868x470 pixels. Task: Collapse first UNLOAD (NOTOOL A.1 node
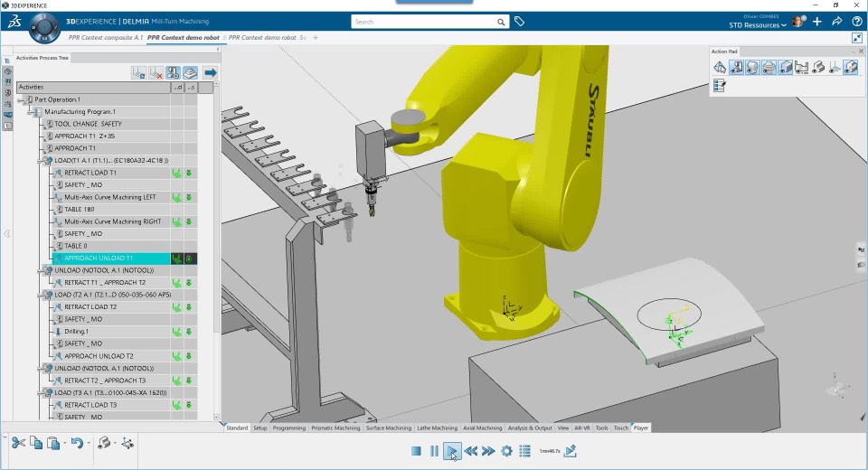pos(41,271)
